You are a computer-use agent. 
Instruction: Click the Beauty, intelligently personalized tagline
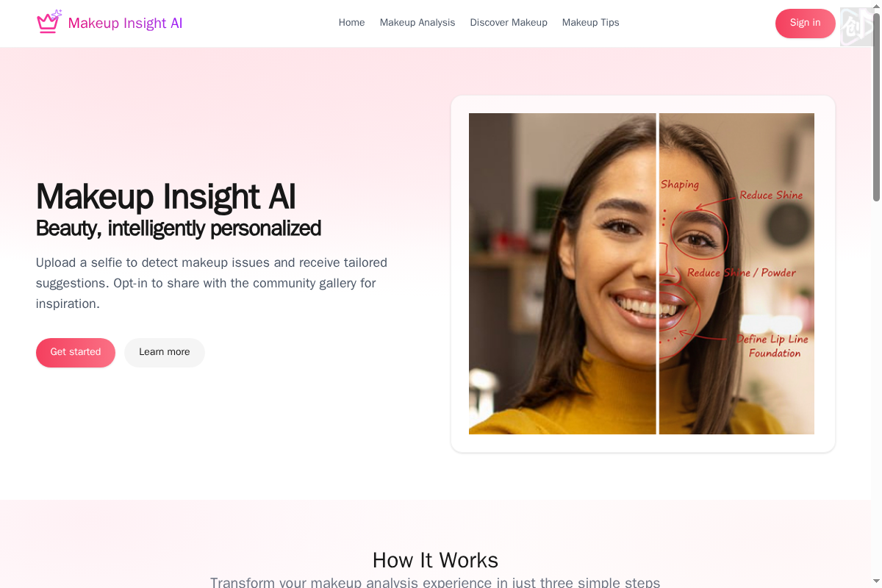pyautogui.click(x=179, y=229)
